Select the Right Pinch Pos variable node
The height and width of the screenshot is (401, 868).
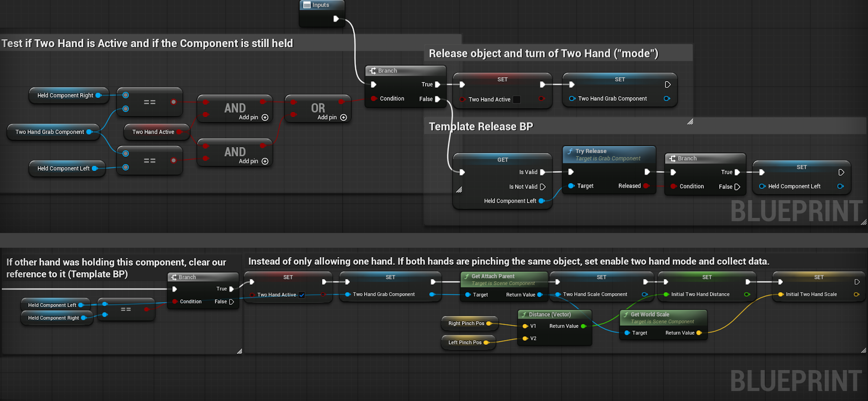(x=466, y=323)
